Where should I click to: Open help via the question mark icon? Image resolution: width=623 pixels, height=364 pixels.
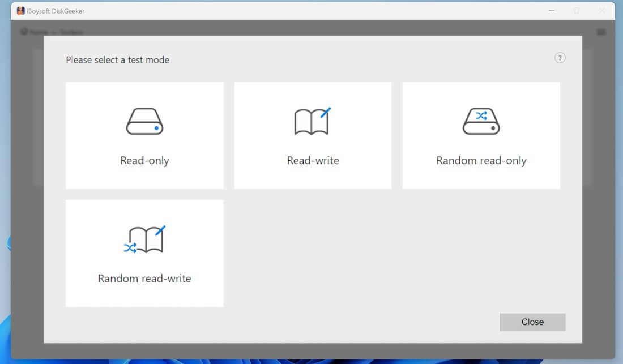pyautogui.click(x=560, y=58)
